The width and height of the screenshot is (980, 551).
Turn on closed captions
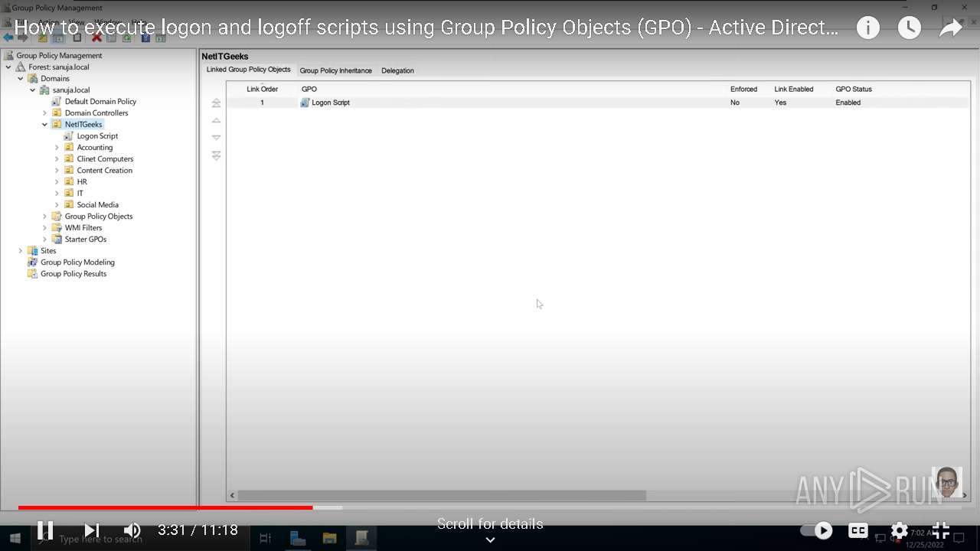click(858, 530)
